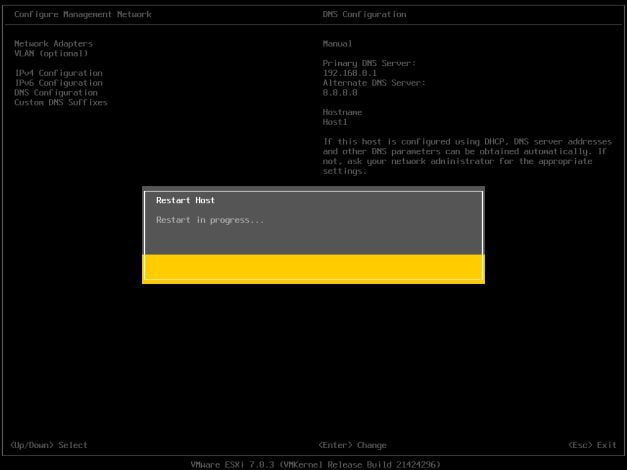
Task: Click the <Enter> Change hint
Action: click(352, 445)
